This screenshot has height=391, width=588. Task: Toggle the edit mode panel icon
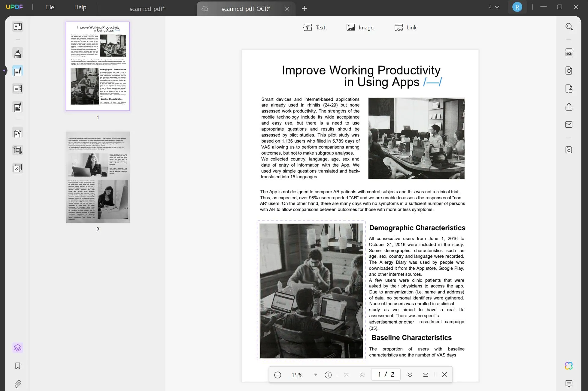click(17, 71)
